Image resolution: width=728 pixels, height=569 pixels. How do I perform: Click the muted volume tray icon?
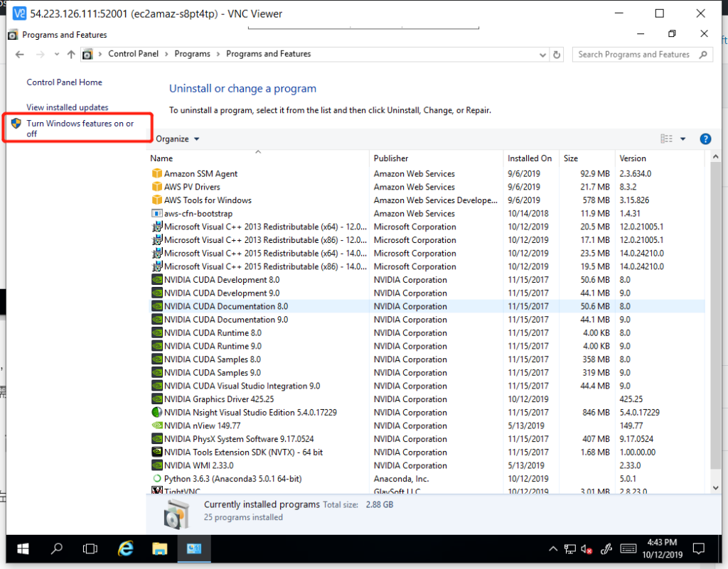pos(587,548)
